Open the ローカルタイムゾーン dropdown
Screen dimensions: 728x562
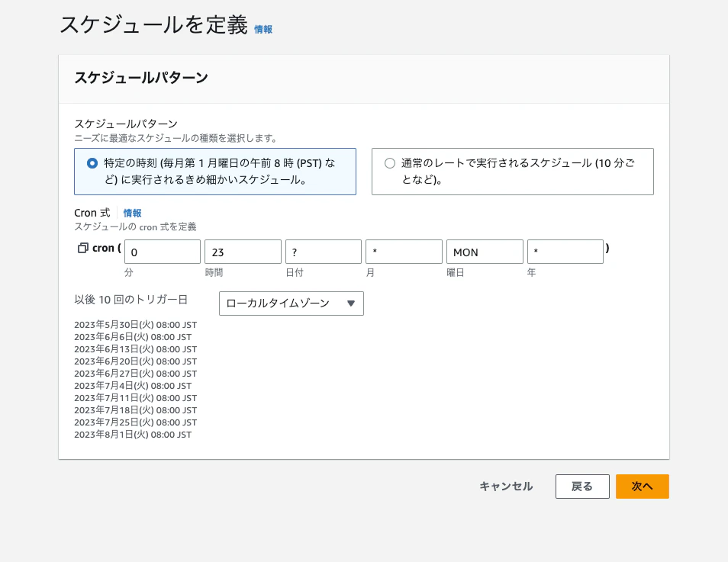coord(291,303)
